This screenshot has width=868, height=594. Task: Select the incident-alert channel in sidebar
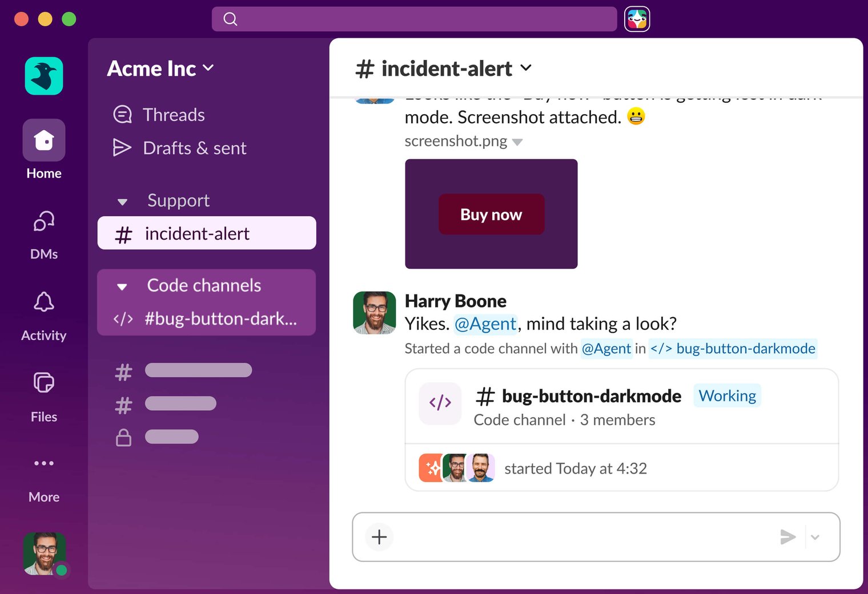tap(207, 233)
